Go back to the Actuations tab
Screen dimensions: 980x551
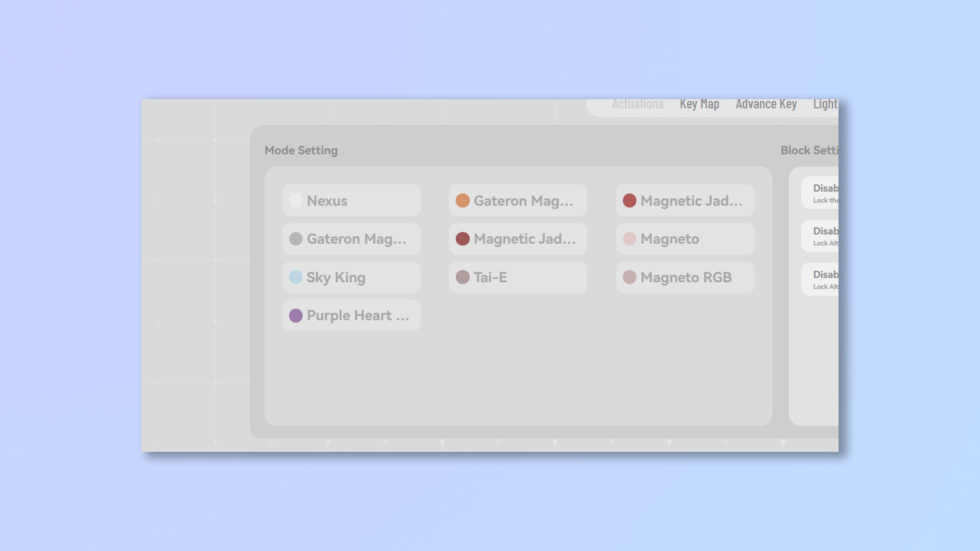pos(638,103)
